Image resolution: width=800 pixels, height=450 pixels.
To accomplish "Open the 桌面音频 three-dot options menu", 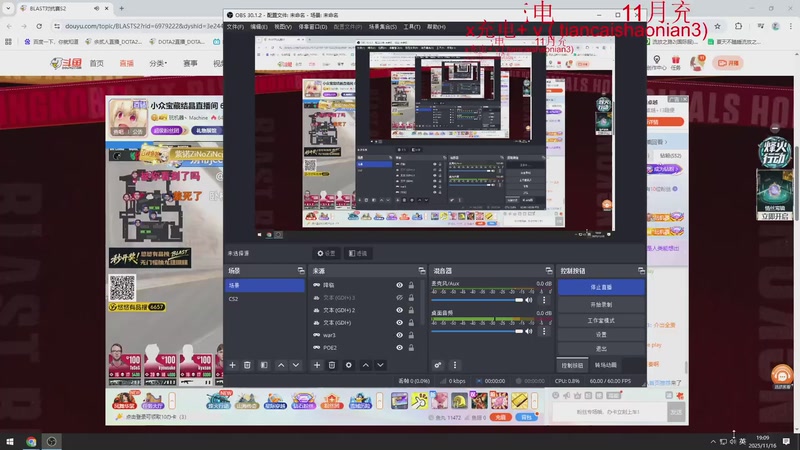I will pos(544,331).
